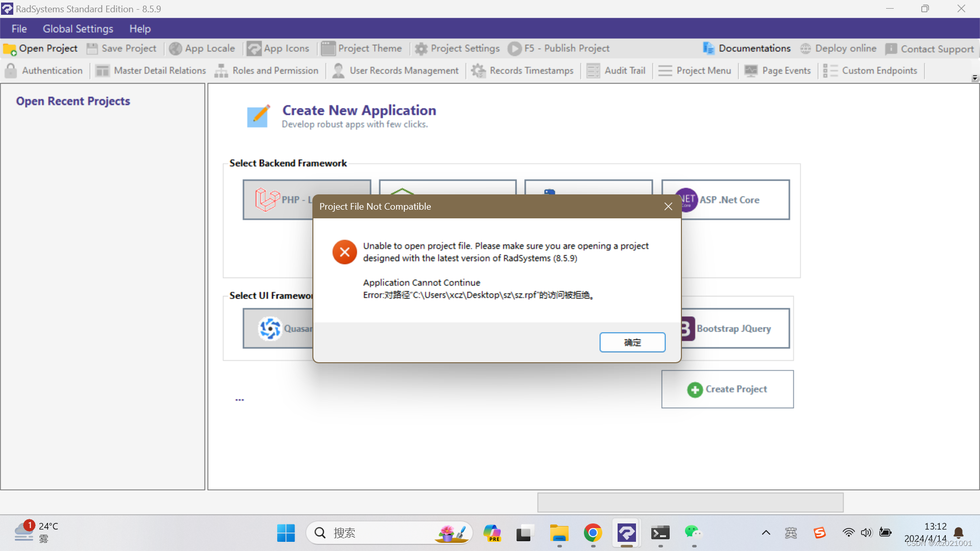Open App Icons settings
This screenshot has width=980, height=551.
278,48
